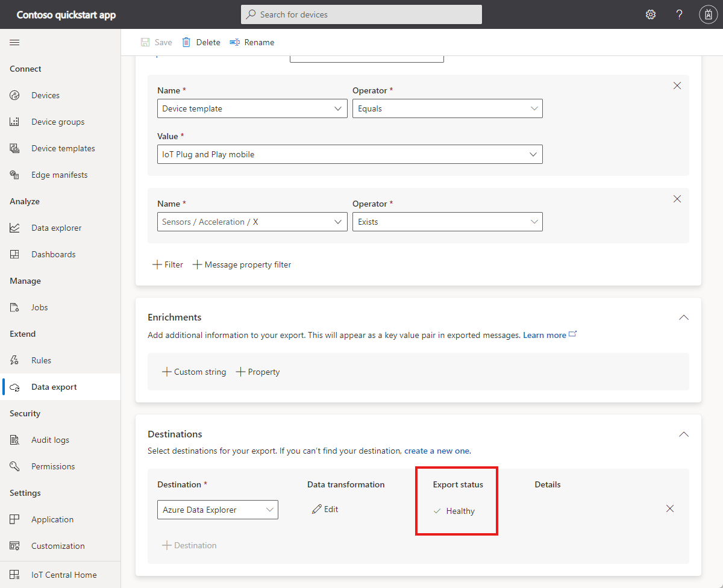Open Edge manifests panel

click(58, 174)
